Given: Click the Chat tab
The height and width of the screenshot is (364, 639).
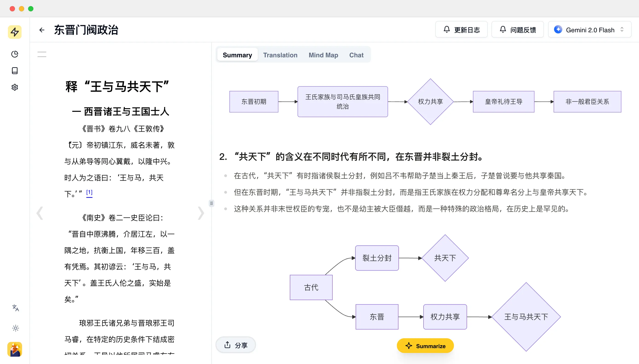Looking at the screenshot, I should 356,55.
